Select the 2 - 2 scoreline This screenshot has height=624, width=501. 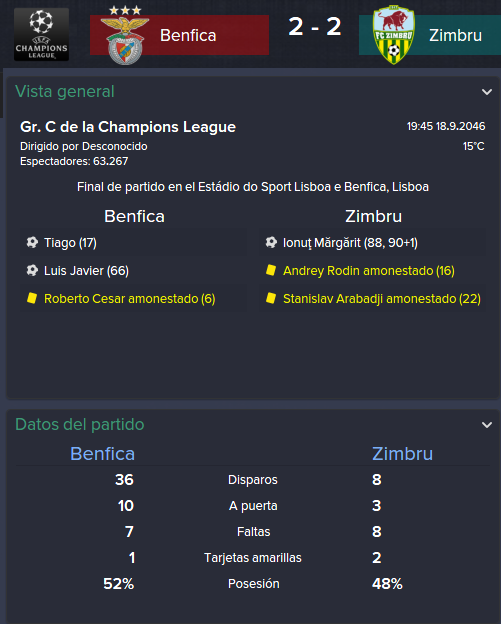pos(314,27)
